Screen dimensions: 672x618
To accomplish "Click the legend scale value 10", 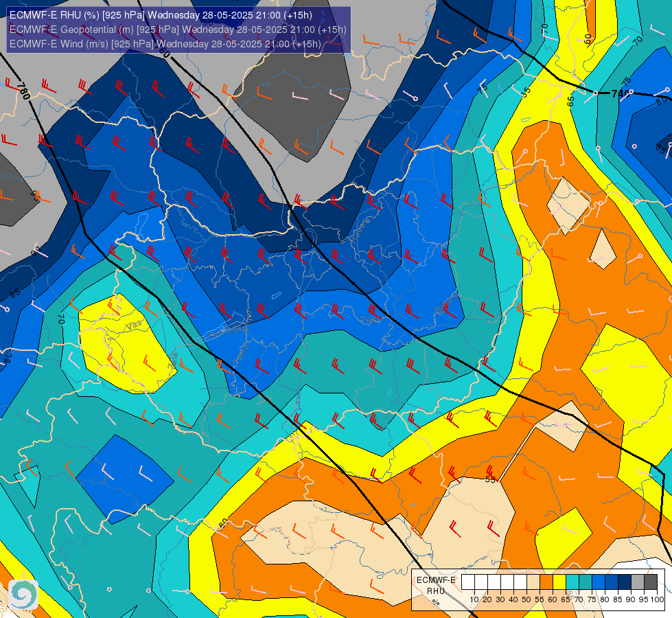I will (474, 600).
